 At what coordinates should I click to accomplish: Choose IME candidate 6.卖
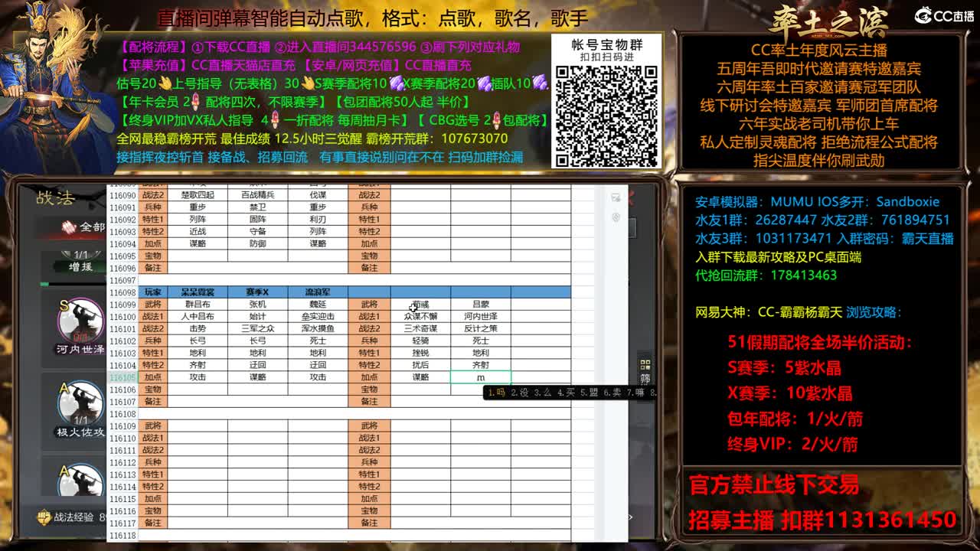tap(612, 393)
